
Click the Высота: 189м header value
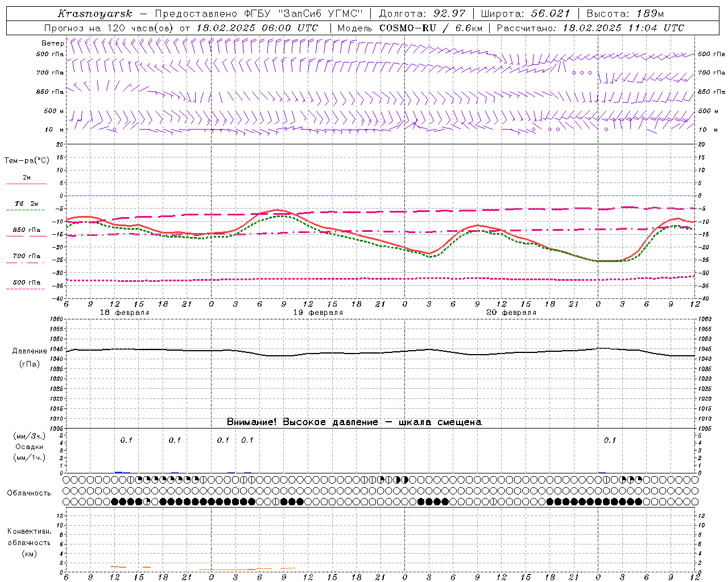click(x=625, y=14)
